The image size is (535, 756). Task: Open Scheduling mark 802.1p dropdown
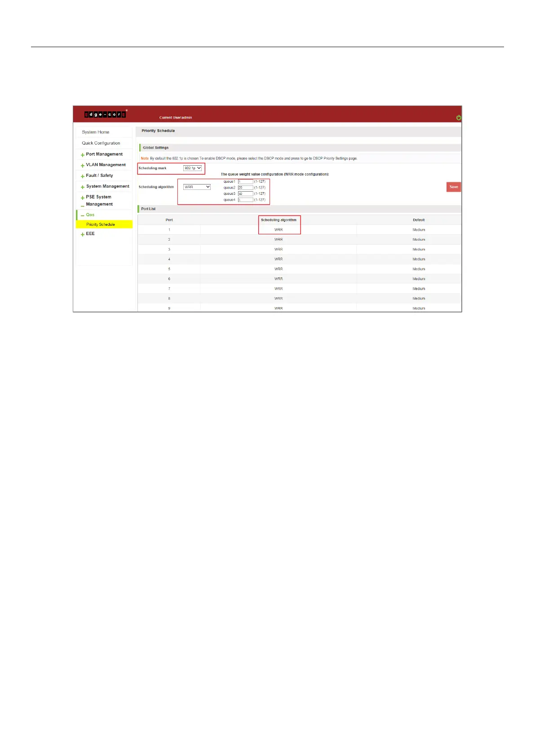[192, 168]
